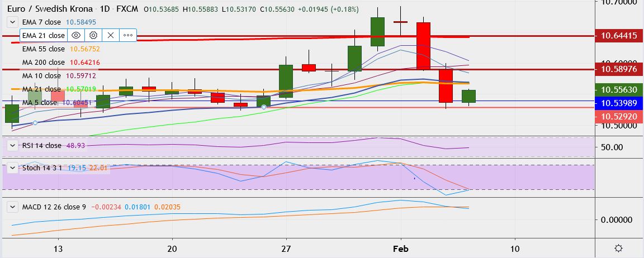Click the 10.53989 blue price label
This screenshot has width=644, height=258.
619,103
